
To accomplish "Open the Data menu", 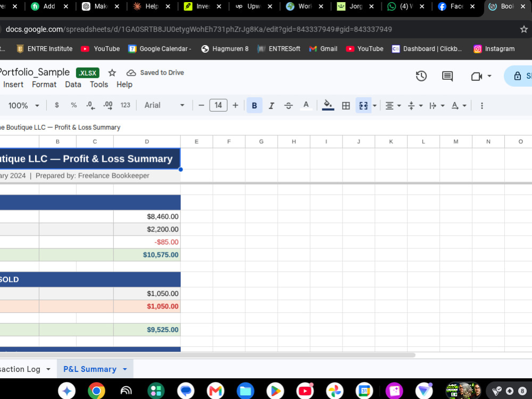I will [73, 85].
